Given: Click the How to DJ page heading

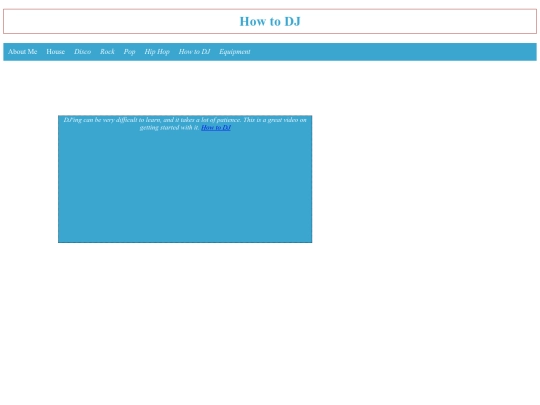Looking at the screenshot, I should click(270, 21).
